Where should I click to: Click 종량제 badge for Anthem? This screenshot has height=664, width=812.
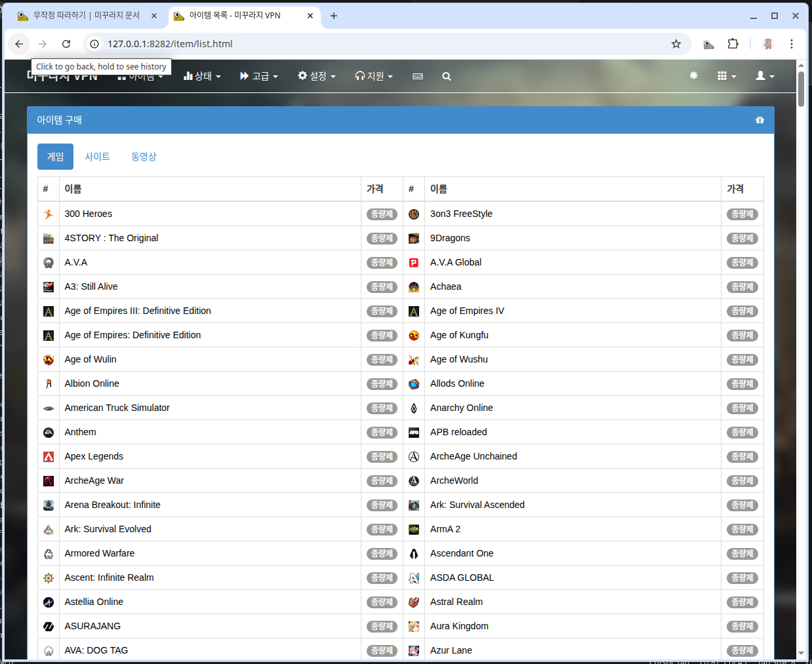pos(382,433)
